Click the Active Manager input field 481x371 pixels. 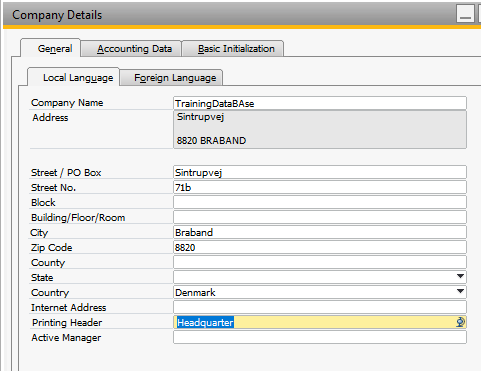click(x=320, y=337)
